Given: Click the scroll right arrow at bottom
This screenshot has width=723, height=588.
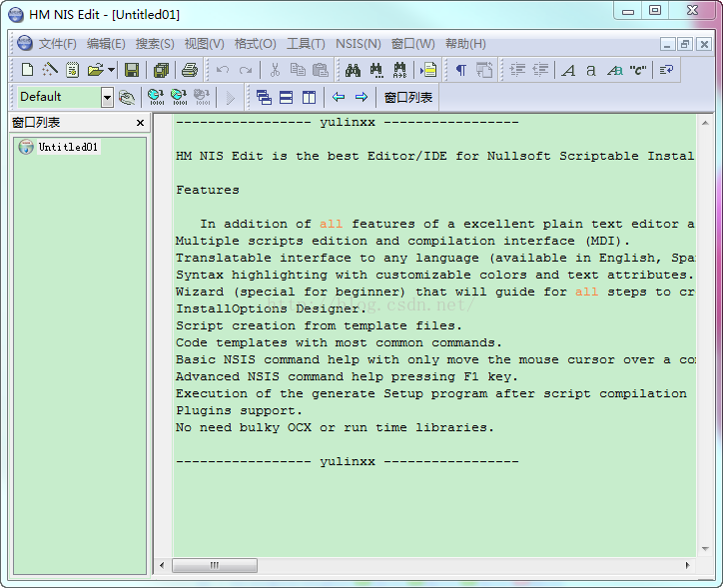Looking at the screenshot, I should (687, 565).
